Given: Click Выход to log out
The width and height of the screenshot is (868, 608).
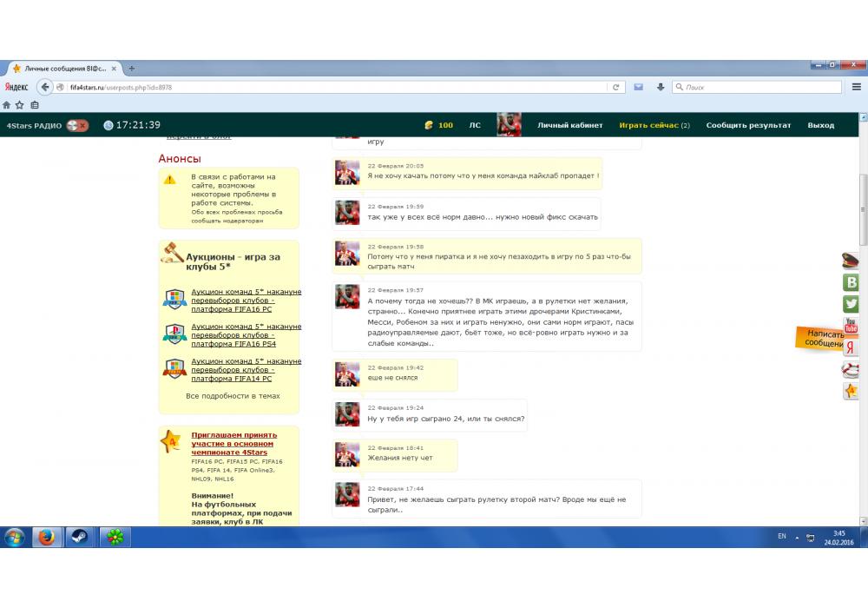Looking at the screenshot, I should coord(820,125).
